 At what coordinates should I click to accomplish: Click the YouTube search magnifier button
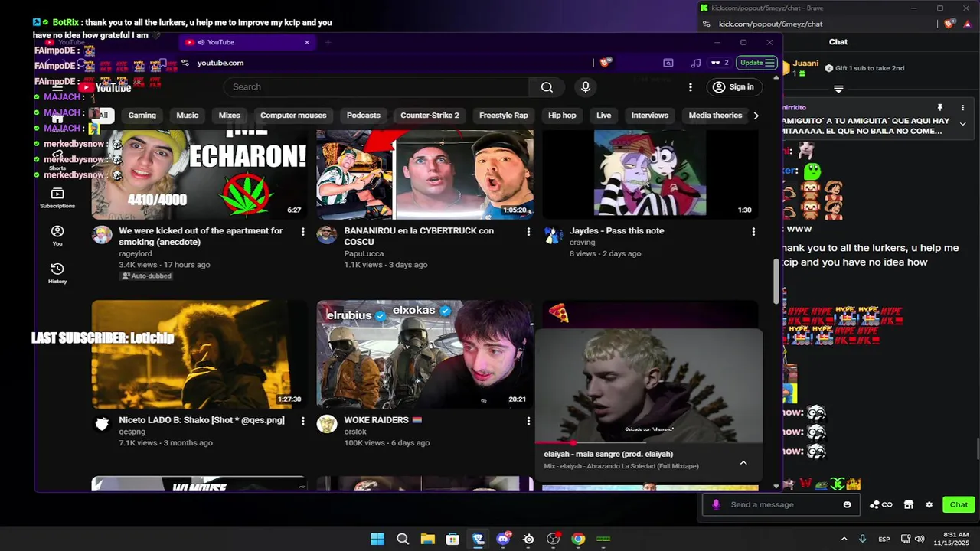pos(547,87)
